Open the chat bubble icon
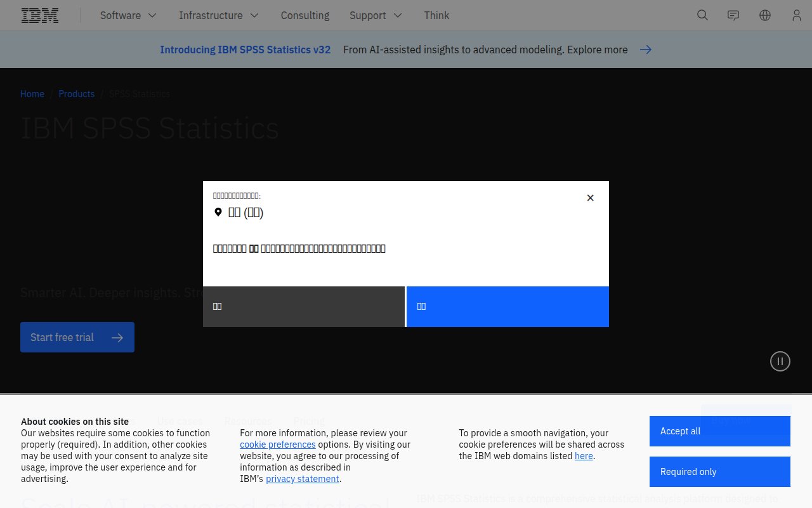 tap(733, 15)
